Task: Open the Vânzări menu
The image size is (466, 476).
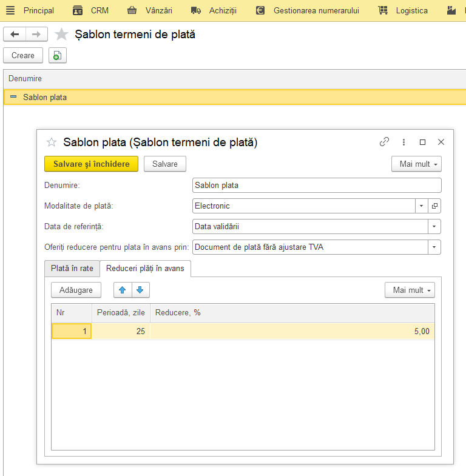Action: (x=159, y=11)
